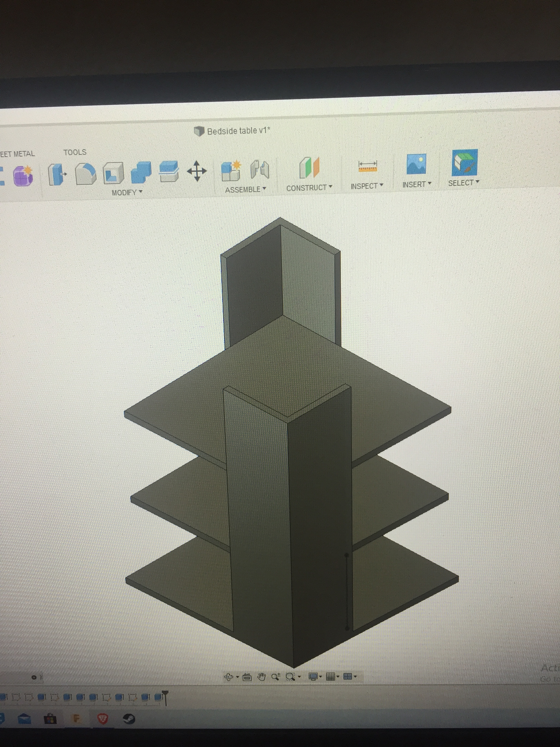The height and width of the screenshot is (747, 560).
Task: Expand the comments panel plus icon
Action: tap(34, 677)
